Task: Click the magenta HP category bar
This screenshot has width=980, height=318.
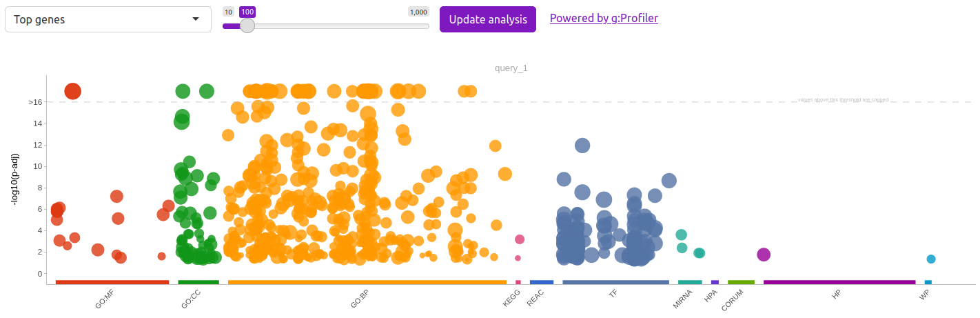Action: pos(839,282)
